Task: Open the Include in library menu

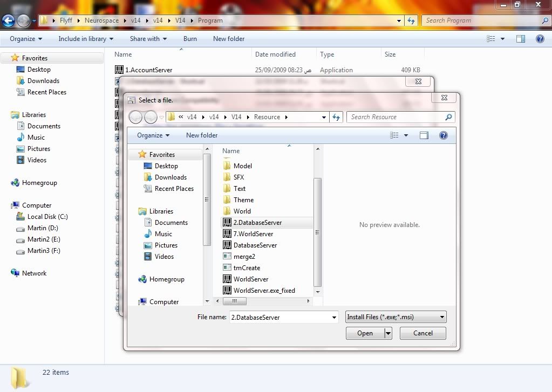Action: tap(86, 39)
